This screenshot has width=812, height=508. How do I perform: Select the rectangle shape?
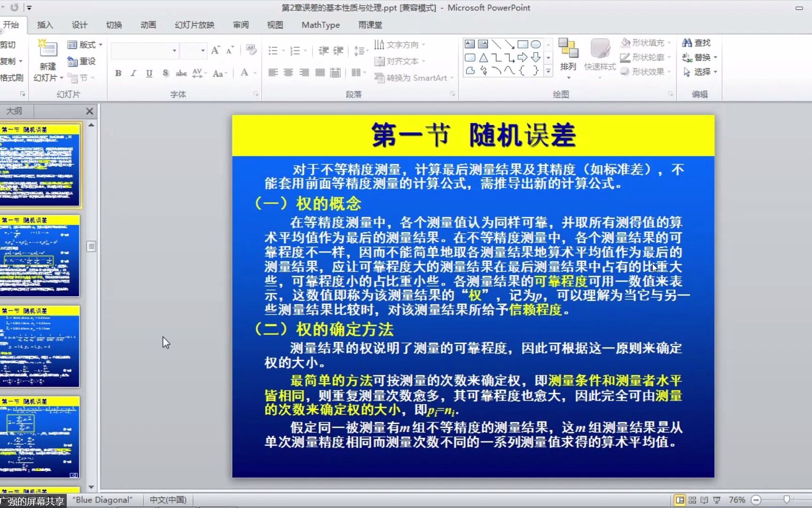(523, 44)
